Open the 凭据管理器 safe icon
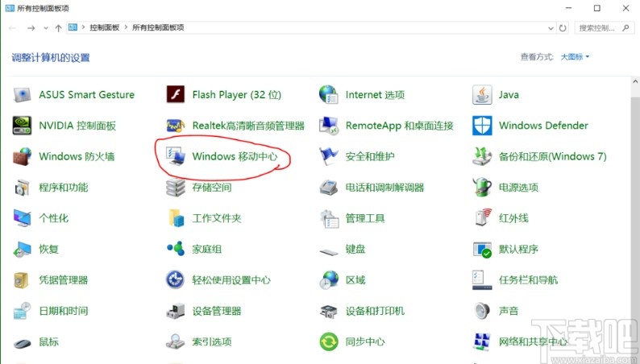 tap(21, 280)
